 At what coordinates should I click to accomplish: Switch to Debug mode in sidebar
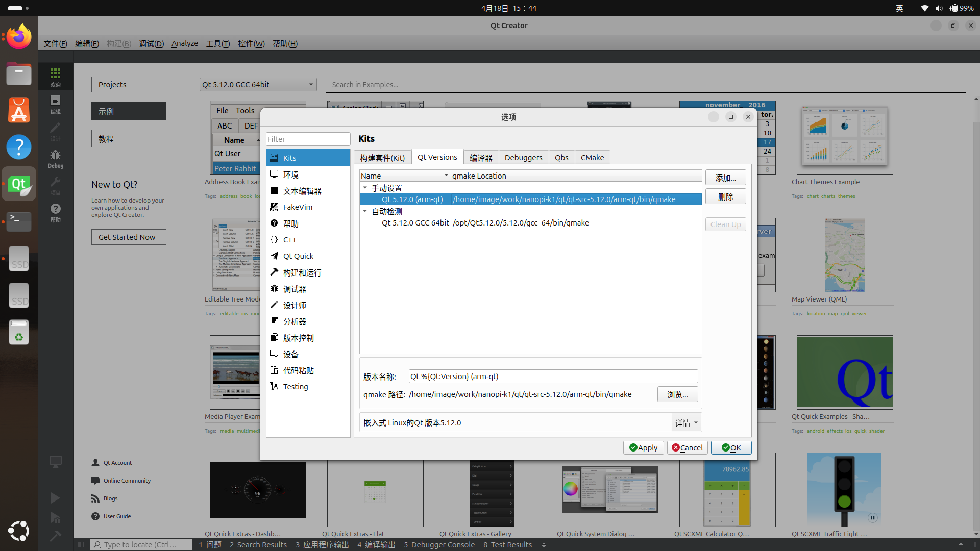[x=55, y=159]
